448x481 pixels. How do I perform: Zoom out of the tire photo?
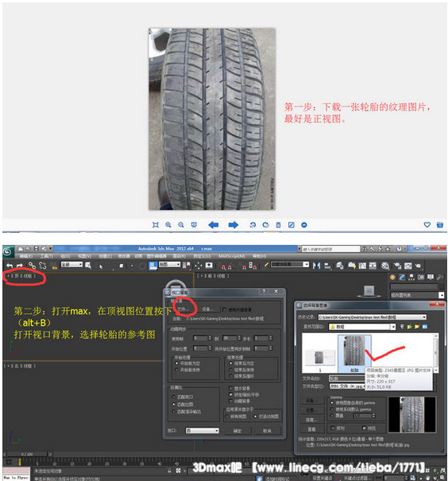tap(181, 225)
